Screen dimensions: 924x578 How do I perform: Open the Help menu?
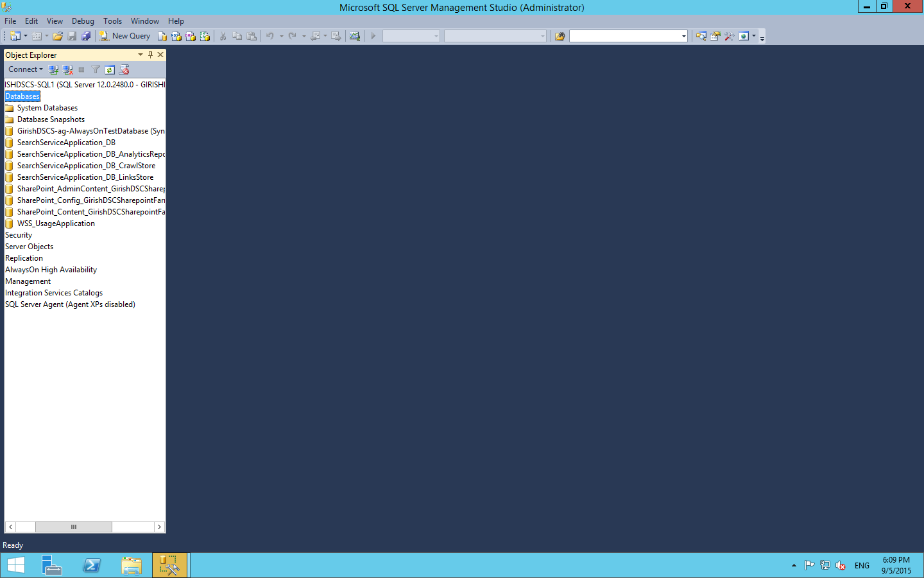tap(176, 21)
